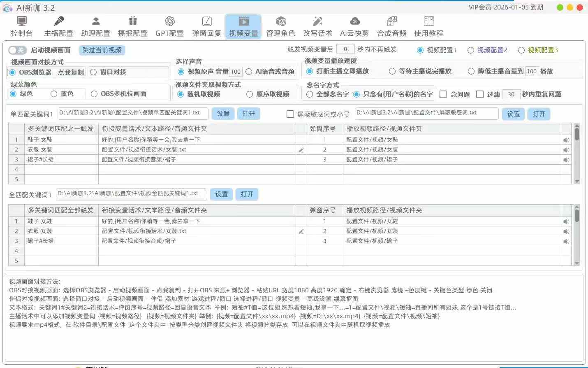The width and height of the screenshot is (588, 368).
Task: Click up arrow of 全匹配 table scrollbar
Action: (x=577, y=207)
